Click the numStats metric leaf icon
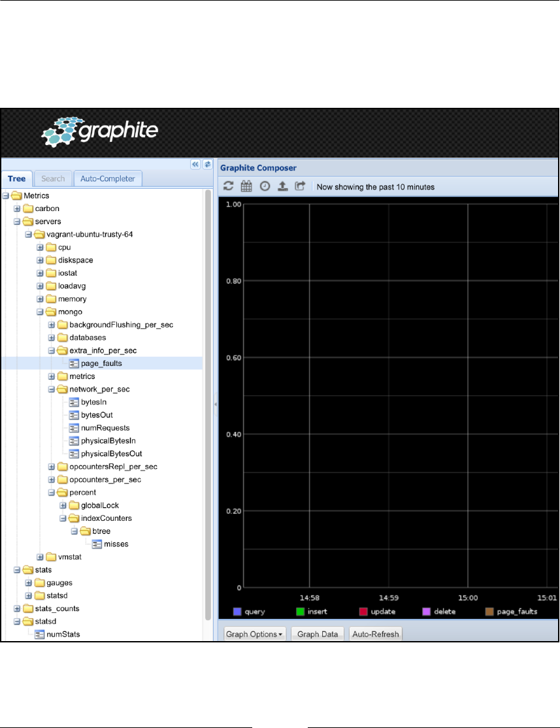Viewport: 560px width, 728px height. pyautogui.click(x=39, y=634)
